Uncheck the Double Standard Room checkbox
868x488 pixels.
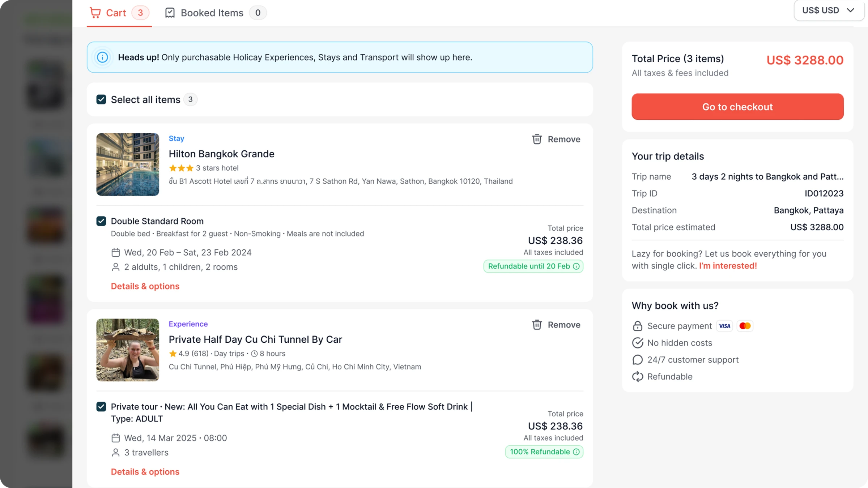(x=101, y=221)
